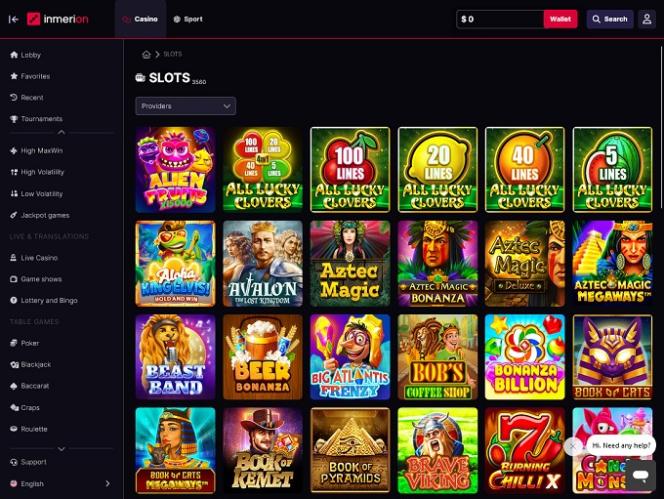Expand more sidebar items with down chevron
The image size is (664, 499).
point(61,449)
